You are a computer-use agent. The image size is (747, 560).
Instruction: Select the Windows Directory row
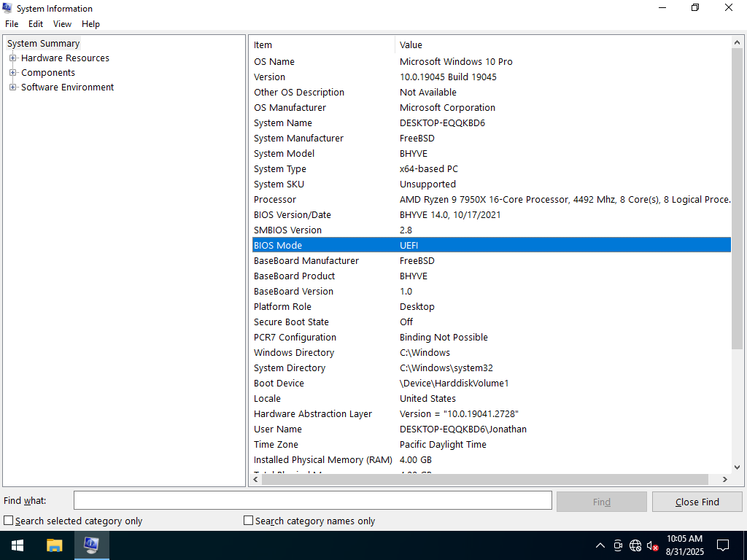click(491, 352)
